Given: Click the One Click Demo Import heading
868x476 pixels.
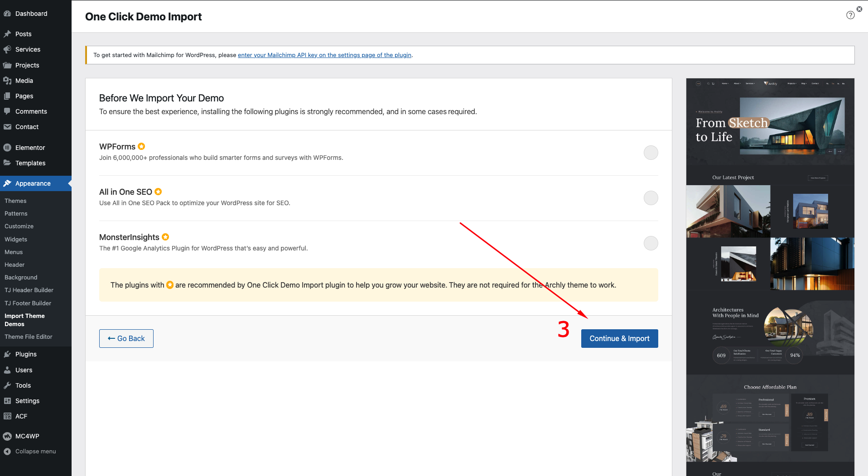Looking at the screenshot, I should (x=144, y=17).
